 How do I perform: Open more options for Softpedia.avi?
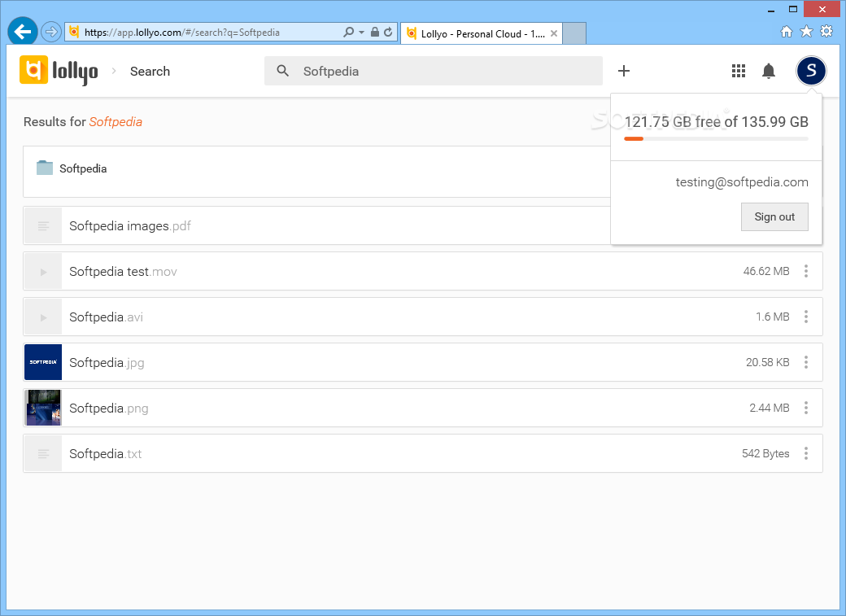[x=806, y=317]
